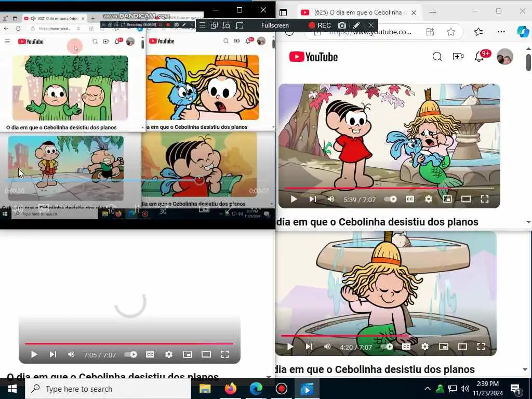This screenshot has height=399, width=532.
Task: Launch Copilot from the Edge toolbar
Action: 523,32
